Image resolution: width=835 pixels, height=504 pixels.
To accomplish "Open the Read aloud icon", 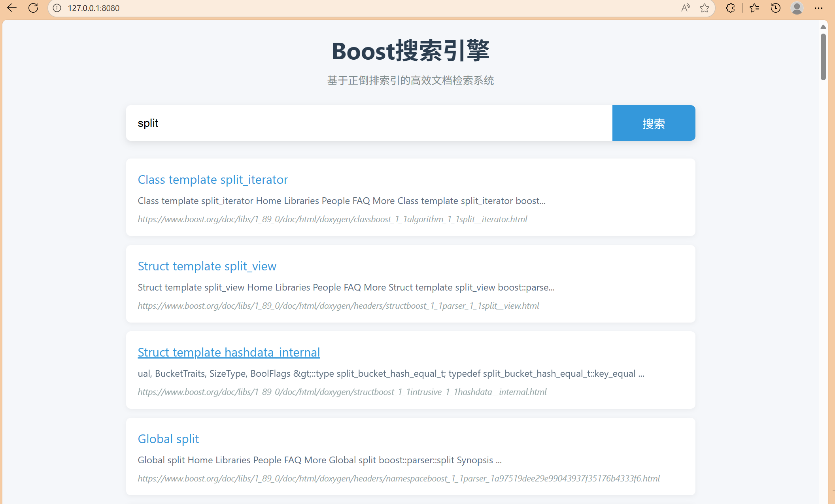I will pos(686,8).
